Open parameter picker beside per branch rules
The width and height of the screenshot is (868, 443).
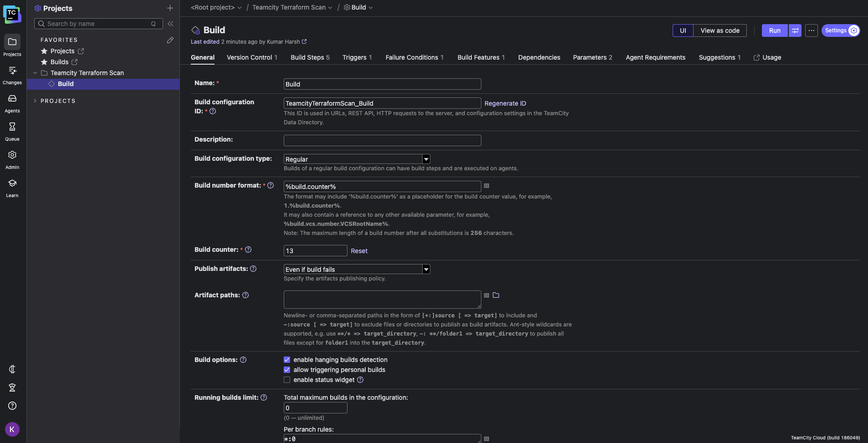click(x=486, y=439)
